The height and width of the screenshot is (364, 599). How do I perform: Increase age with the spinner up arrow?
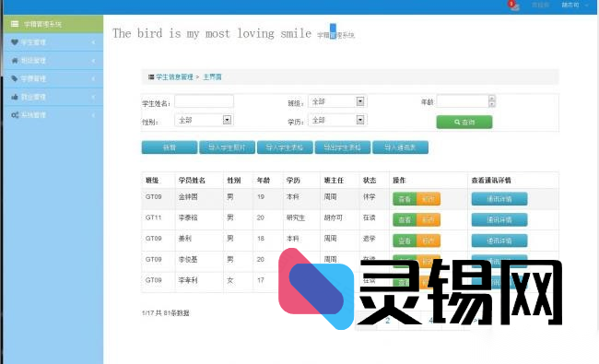(x=492, y=99)
